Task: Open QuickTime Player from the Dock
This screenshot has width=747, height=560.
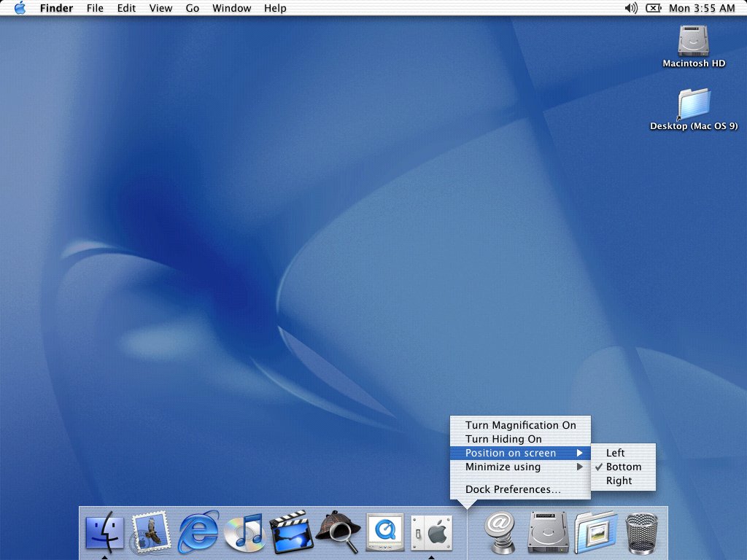Action: 384,532
